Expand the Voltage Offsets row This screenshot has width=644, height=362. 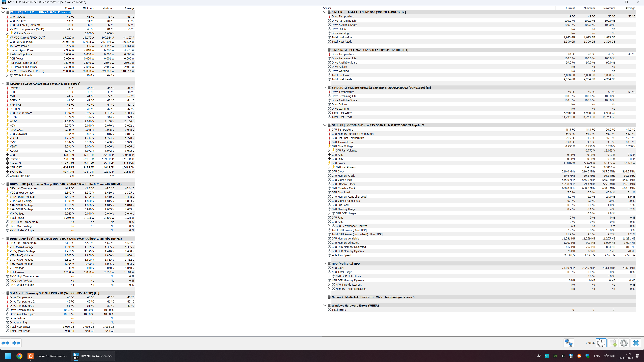pos(7,33)
